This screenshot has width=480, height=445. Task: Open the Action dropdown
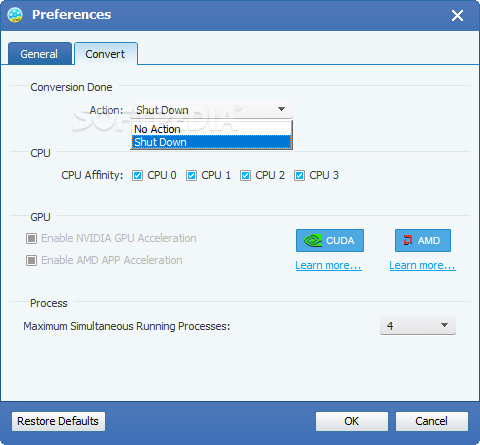(211, 109)
